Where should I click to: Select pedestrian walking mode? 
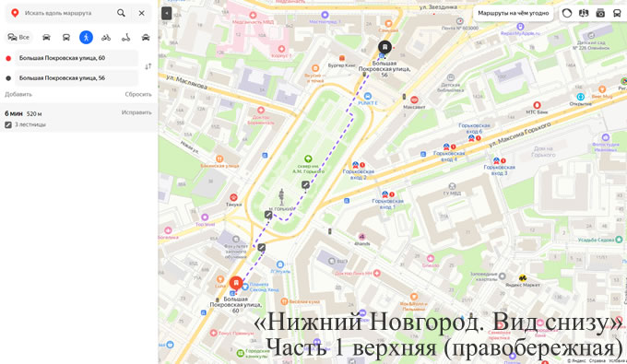tap(86, 37)
